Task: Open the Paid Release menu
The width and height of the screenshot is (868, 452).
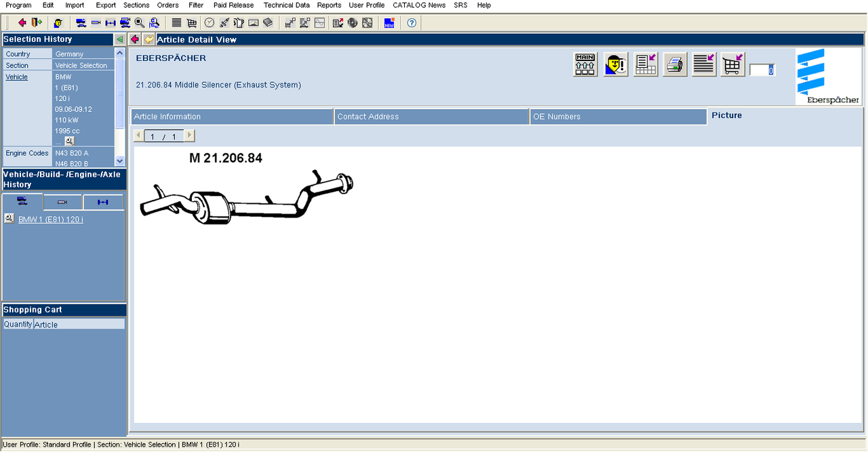Action: 233,5
